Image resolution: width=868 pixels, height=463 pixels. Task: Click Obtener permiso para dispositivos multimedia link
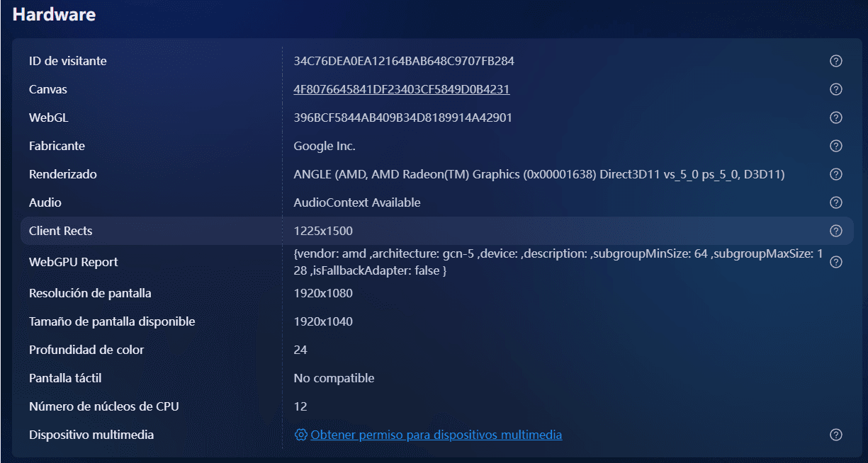click(436, 435)
